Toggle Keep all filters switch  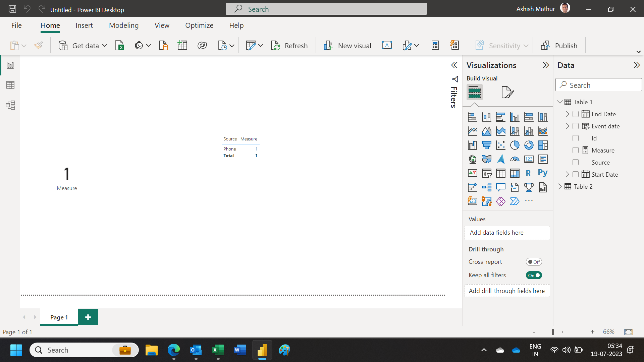(534, 276)
